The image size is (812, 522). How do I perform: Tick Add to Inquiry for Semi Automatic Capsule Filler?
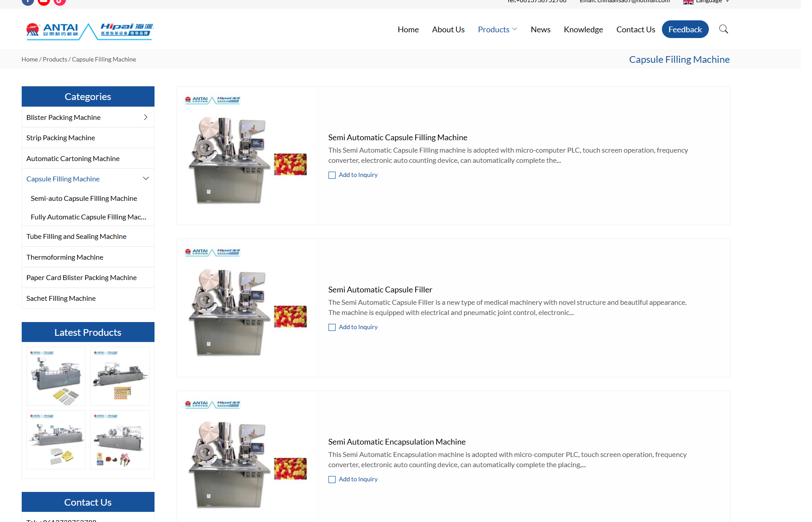(332, 327)
